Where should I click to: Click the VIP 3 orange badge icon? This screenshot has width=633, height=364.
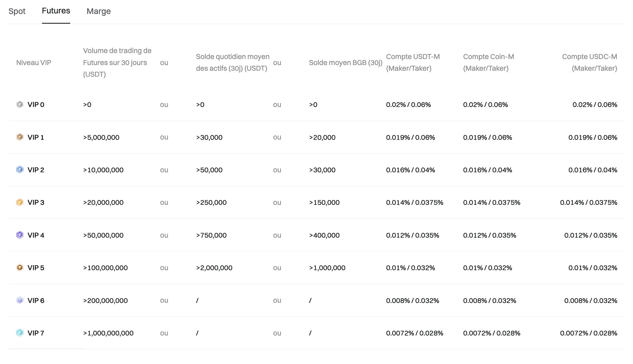pyautogui.click(x=20, y=202)
